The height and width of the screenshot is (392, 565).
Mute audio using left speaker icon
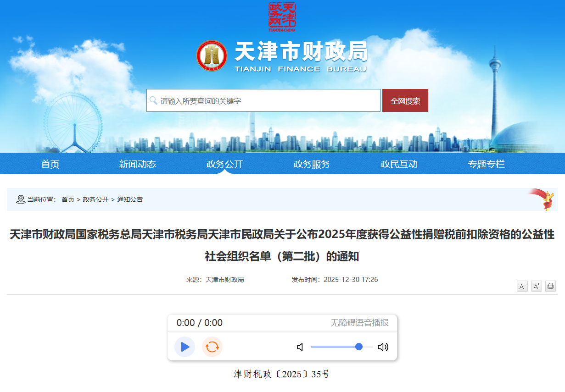pyautogui.click(x=300, y=347)
